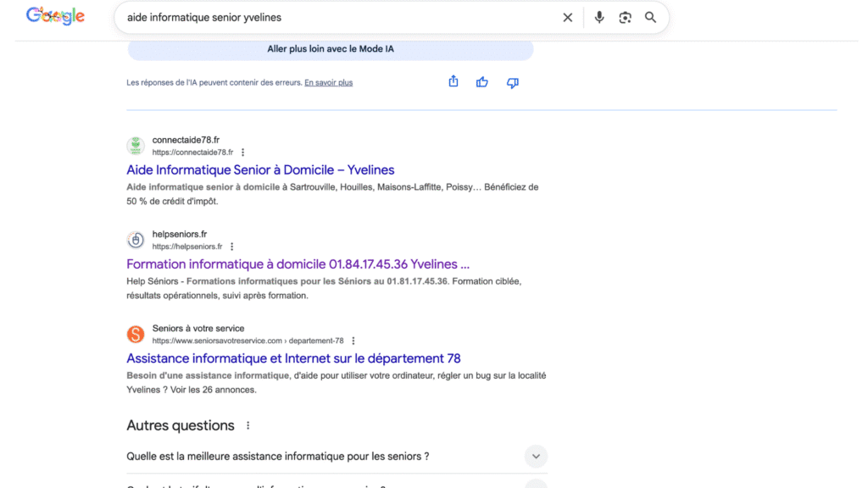Click the Aller plus loin avec le Mode IA button
Screen dimensions: 868x488
click(331, 49)
